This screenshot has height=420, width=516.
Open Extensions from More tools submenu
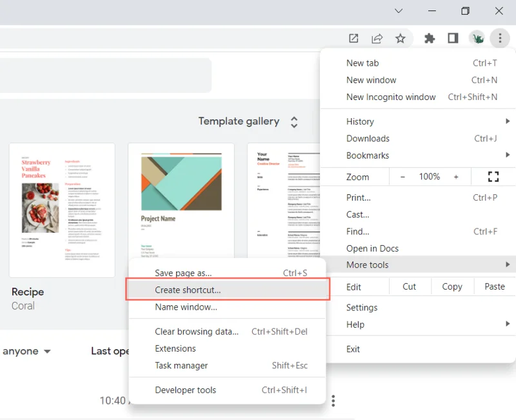click(x=228, y=348)
